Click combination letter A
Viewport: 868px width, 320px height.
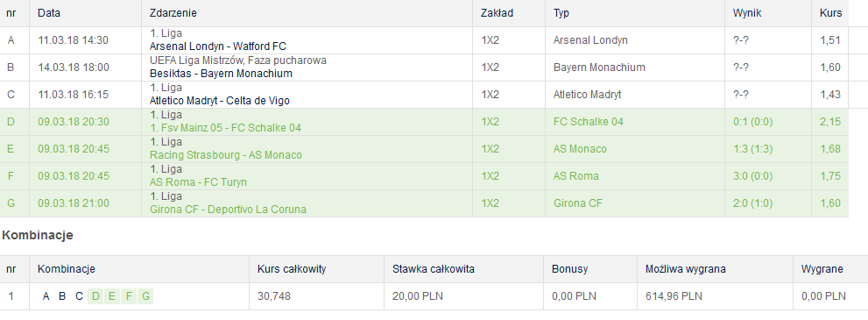[46, 296]
